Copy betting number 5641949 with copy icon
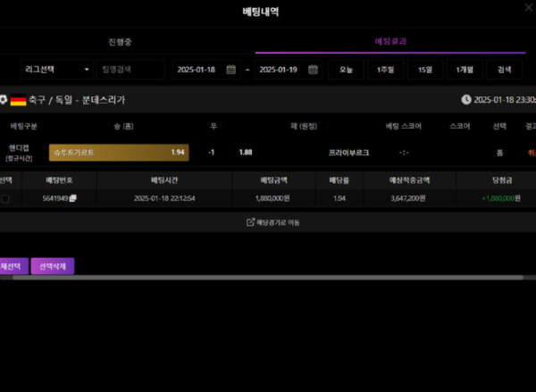The image size is (536, 392). point(73,198)
